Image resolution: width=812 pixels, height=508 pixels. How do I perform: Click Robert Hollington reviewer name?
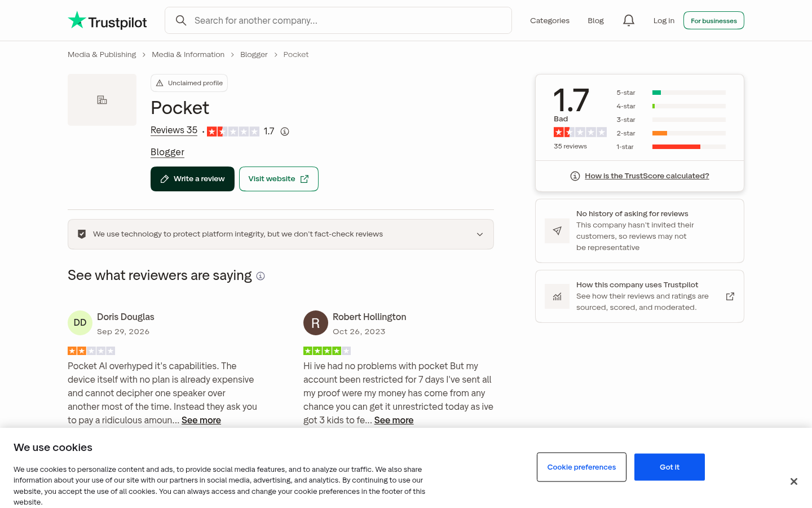(369, 317)
